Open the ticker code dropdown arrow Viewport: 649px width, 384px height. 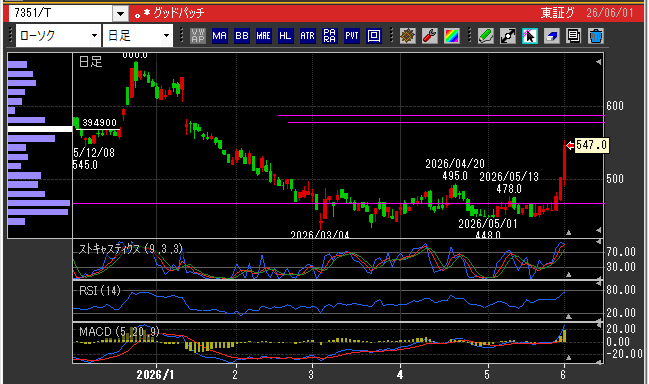pos(120,14)
